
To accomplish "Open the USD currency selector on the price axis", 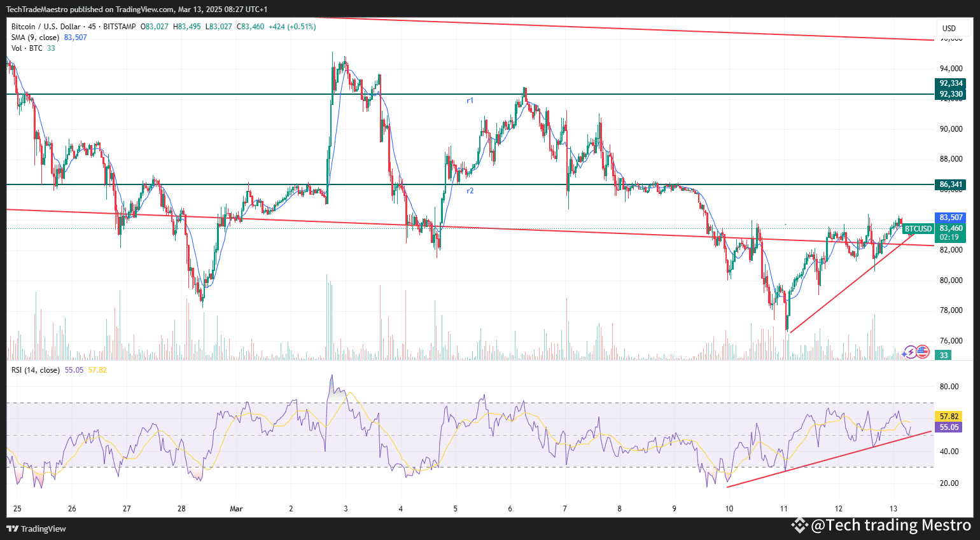I will click(949, 28).
